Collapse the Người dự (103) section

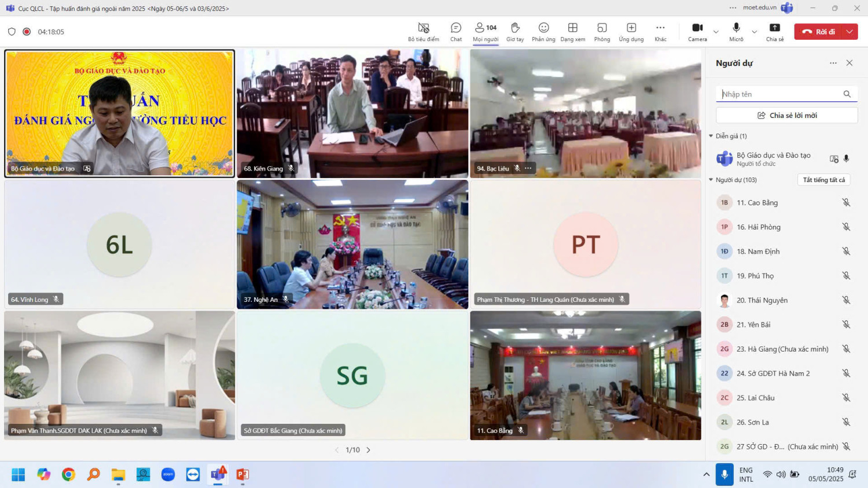(711, 180)
